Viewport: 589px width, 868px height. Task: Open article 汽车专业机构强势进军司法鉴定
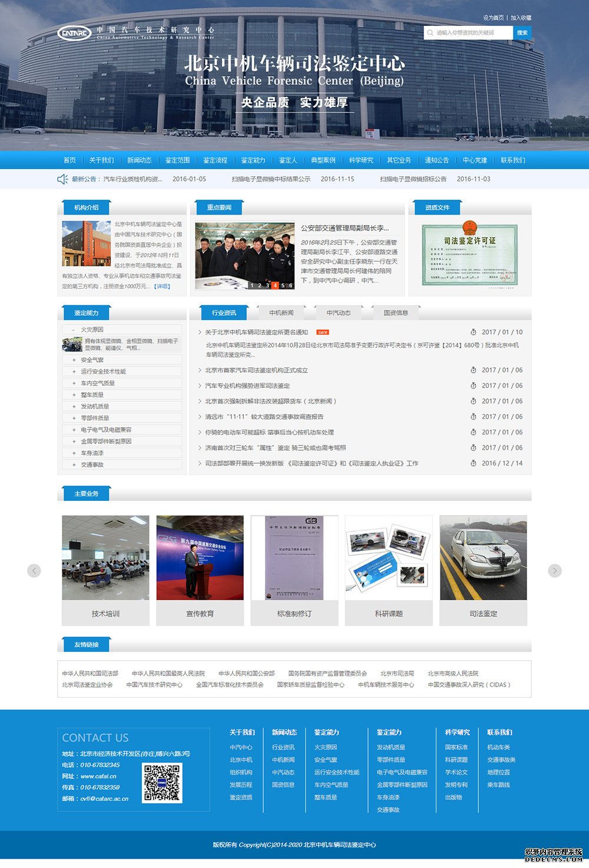point(247,386)
